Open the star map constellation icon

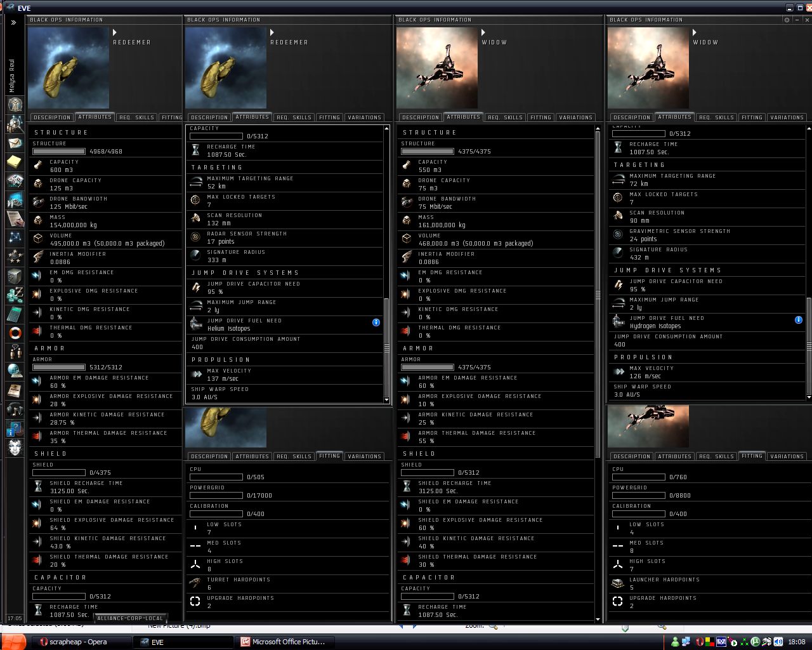(15, 238)
